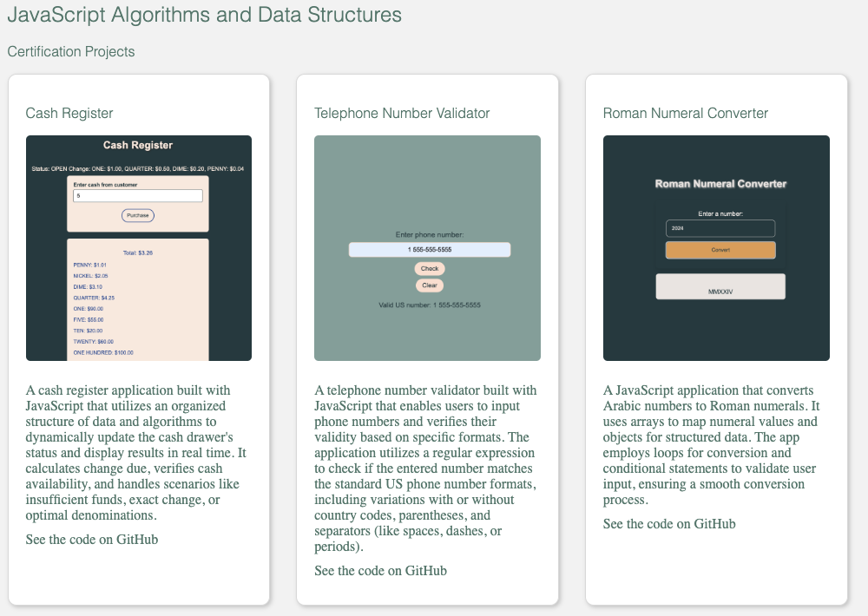Open the Cash Register project screenshot thumbnail
Screen dimensions: 868x616
click(x=139, y=248)
